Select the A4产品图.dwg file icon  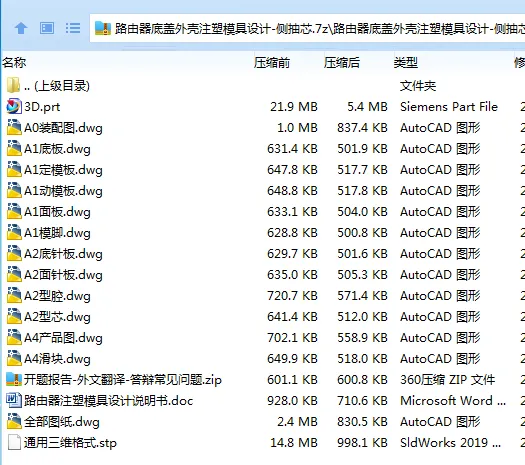(14, 338)
